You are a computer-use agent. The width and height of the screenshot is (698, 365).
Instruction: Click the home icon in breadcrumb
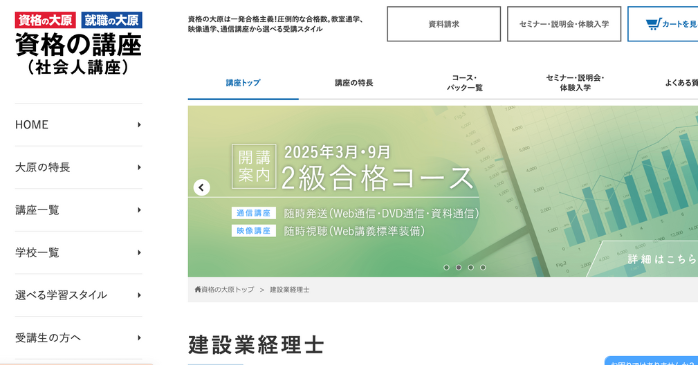(198, 289)
